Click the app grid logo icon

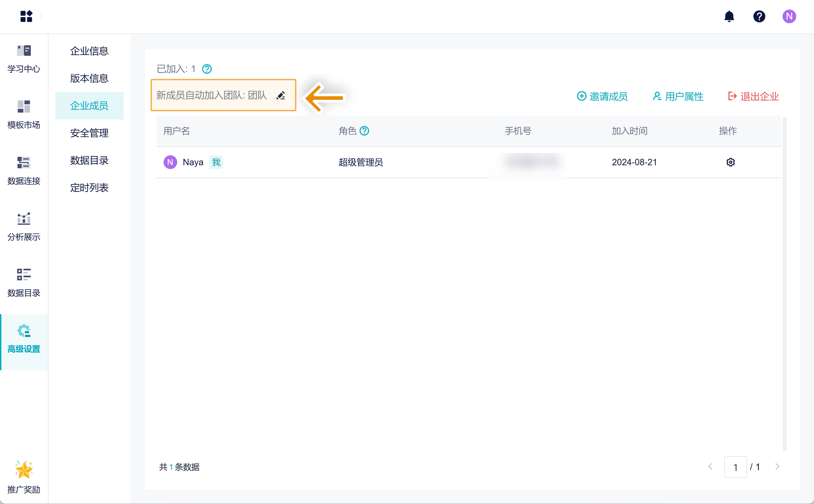coord(26,16)
